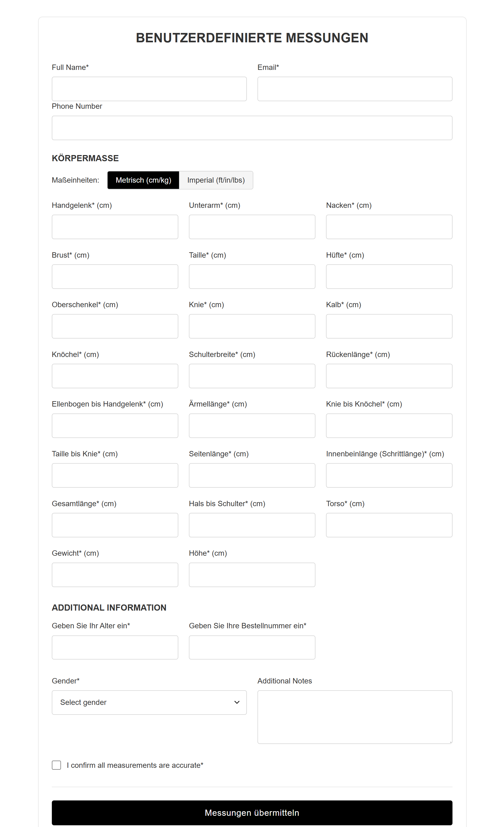
Task: Click the Torso (cm) input field
Action: pos(389,525)
